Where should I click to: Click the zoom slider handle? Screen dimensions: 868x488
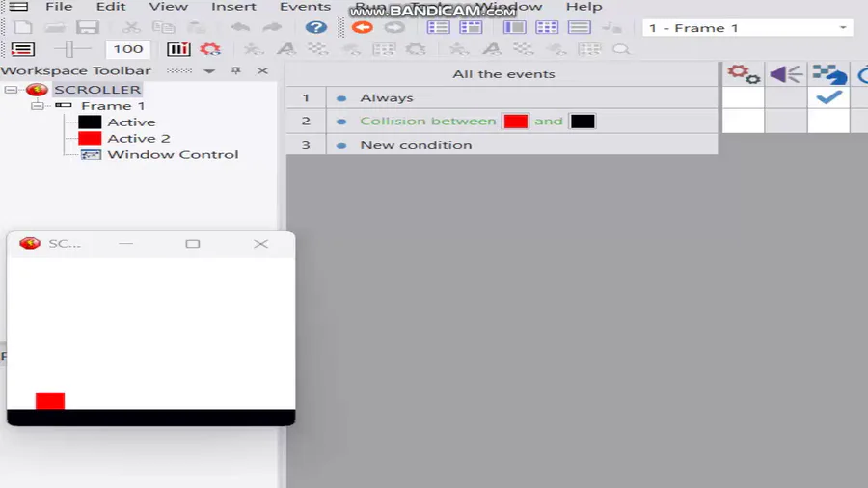[x=69, y=49]
